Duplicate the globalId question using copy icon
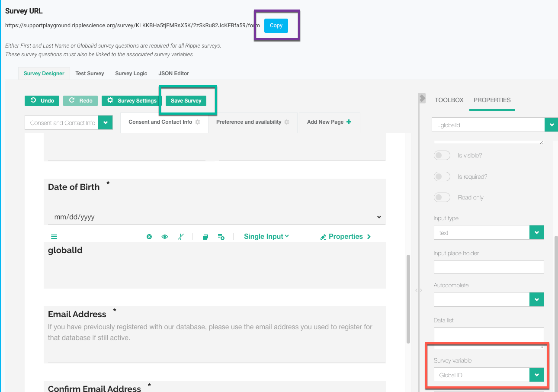This screenshot has height=392, width=558. tap(205, 237)
